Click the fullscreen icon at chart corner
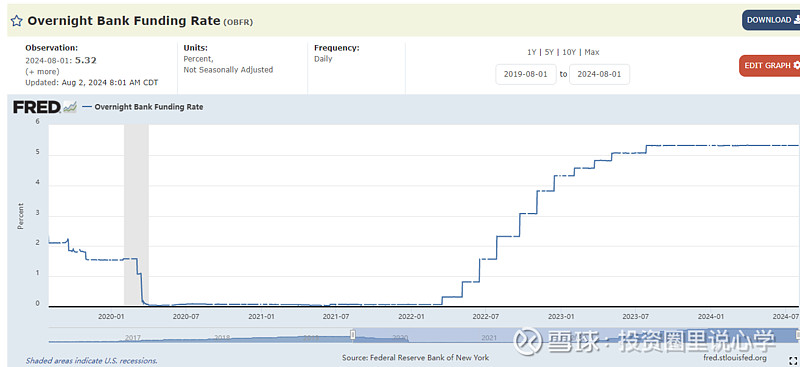Screen dimensions: 800x367 coord(792,360)
